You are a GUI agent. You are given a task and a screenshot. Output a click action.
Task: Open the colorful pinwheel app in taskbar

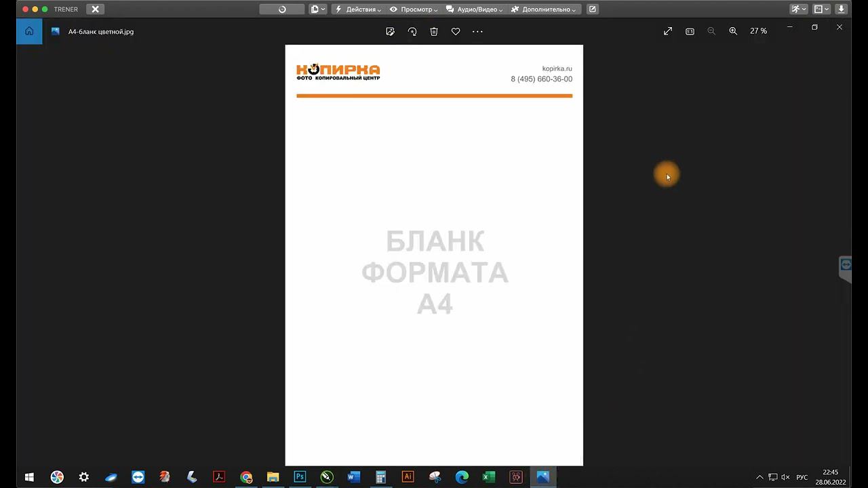57,477
